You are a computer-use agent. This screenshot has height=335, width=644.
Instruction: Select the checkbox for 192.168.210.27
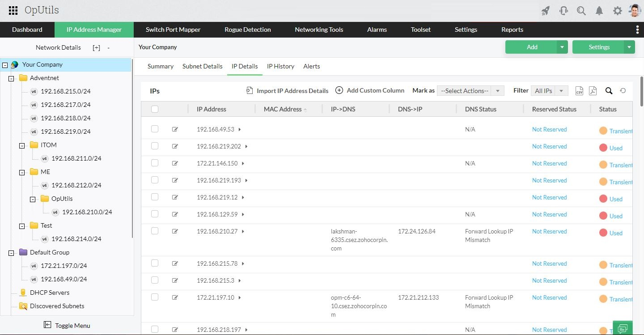154,231
